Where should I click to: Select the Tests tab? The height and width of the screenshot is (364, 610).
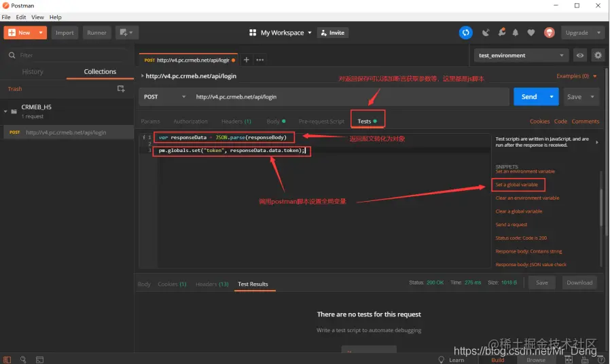367,122
